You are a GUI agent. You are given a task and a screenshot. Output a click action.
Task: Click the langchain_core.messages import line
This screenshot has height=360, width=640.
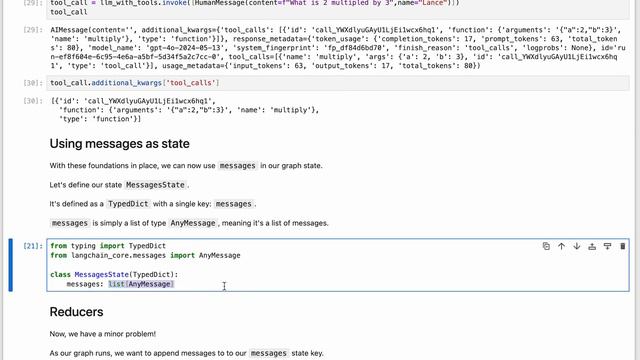[145, 256]
